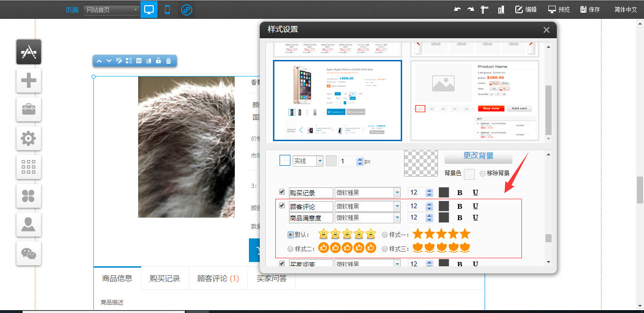
Task: Open the plus add-component sidebar button
Action: 29,81
